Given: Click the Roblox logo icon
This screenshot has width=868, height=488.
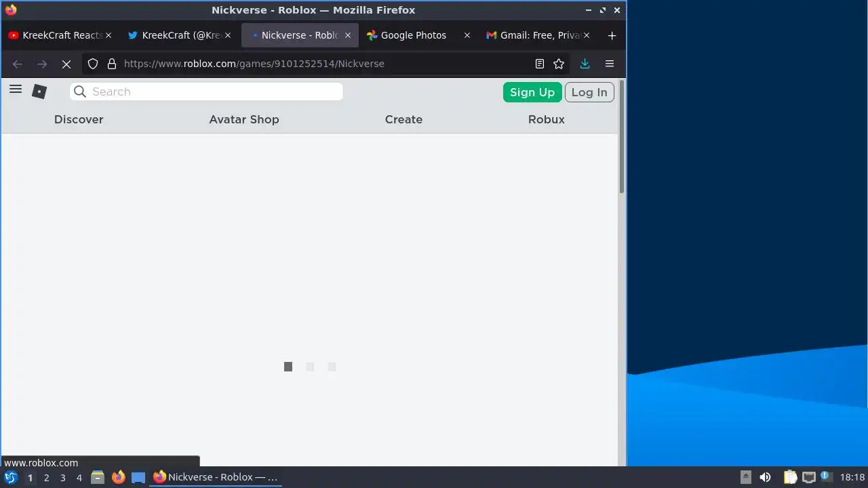Looking at the screenshot, I should tap(39, 91).
